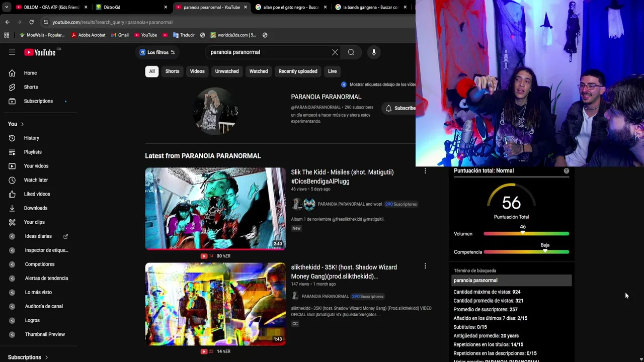Click the YouTube logo
The height and width of the screenshot is (362, 644).
[40, 52]
